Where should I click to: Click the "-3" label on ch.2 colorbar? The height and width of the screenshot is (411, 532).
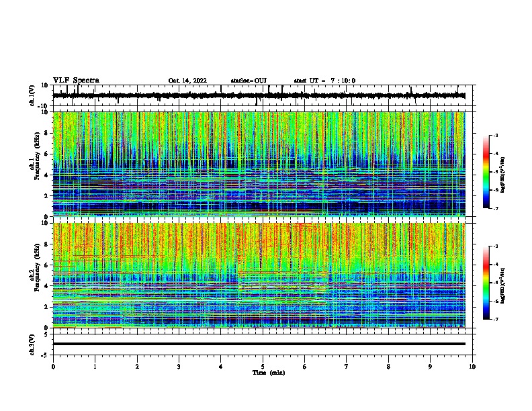click(496, 246)
